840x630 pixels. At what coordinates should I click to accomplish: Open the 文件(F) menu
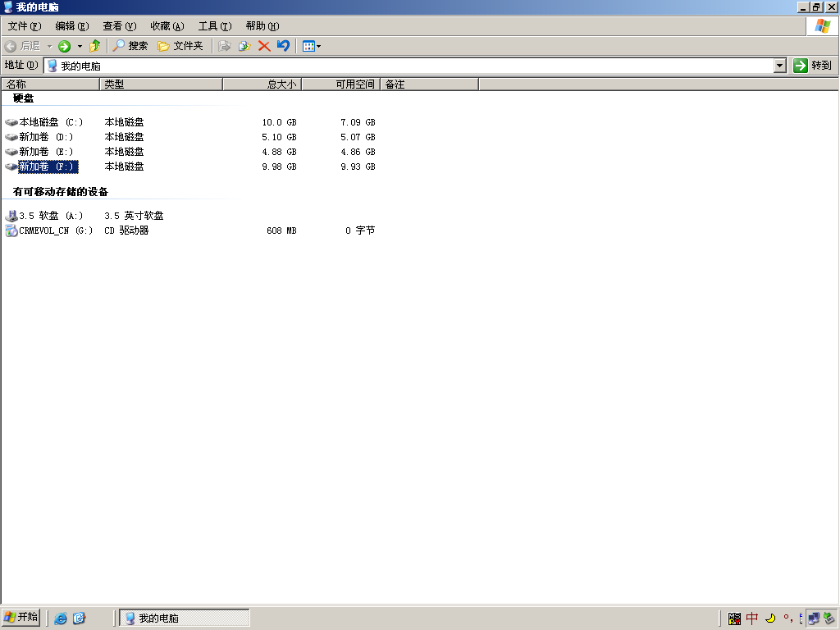[25, 26]
